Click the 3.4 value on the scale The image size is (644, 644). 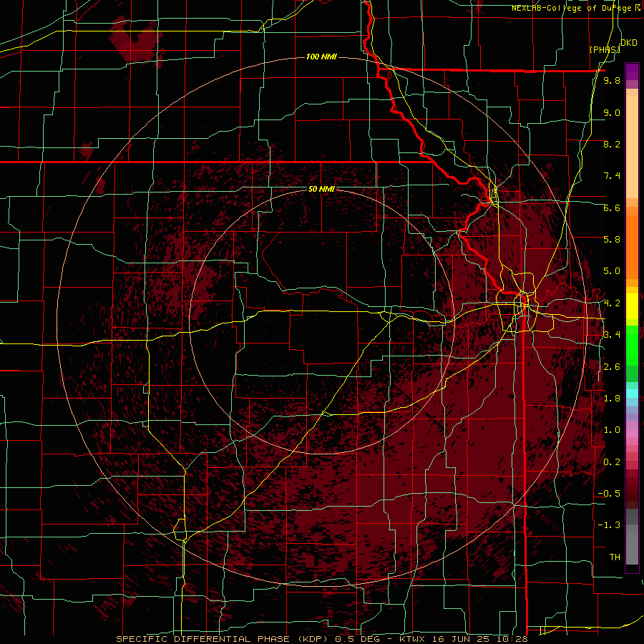612,335
